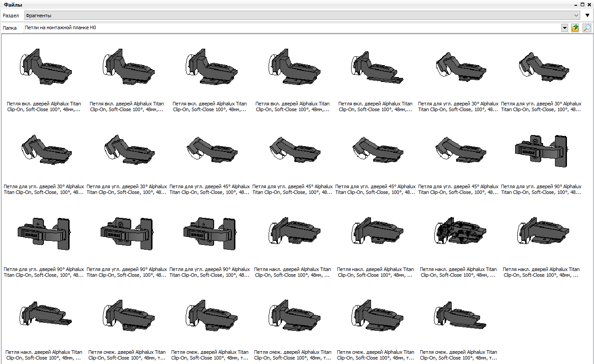Go up one folder level with the green arrow icon
This screenshot has height=364, width=594.
click(x=575, y=28)
